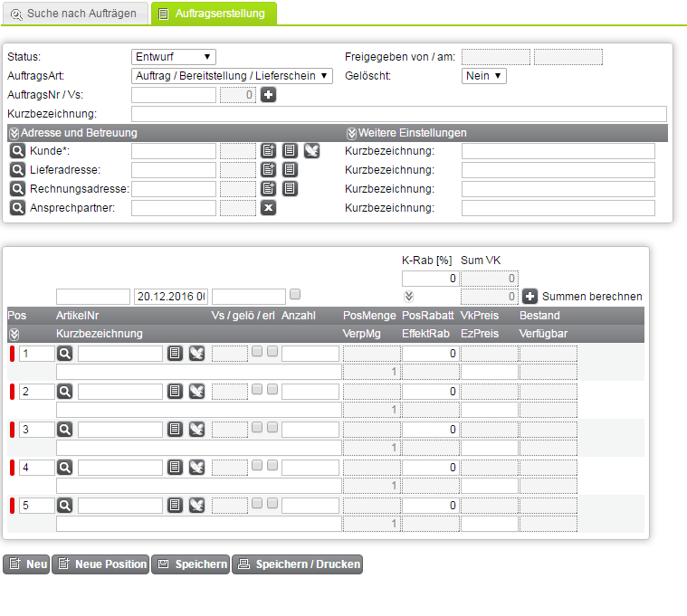The width and height of the screenshot is (687, 616).
Task: Click the bird icon in the Kunde row
Action: point(311,151)
